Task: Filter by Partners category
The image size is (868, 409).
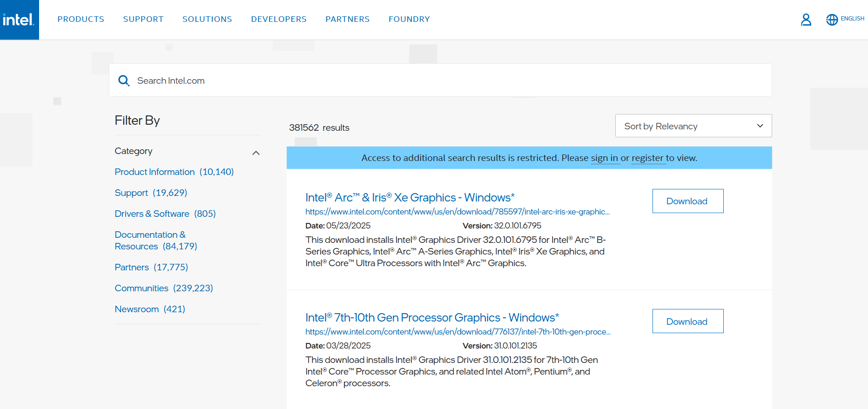Action: (x=151, y=267)
